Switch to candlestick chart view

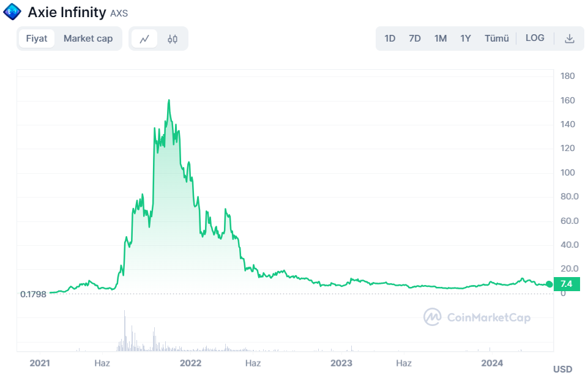pos(173,39)
